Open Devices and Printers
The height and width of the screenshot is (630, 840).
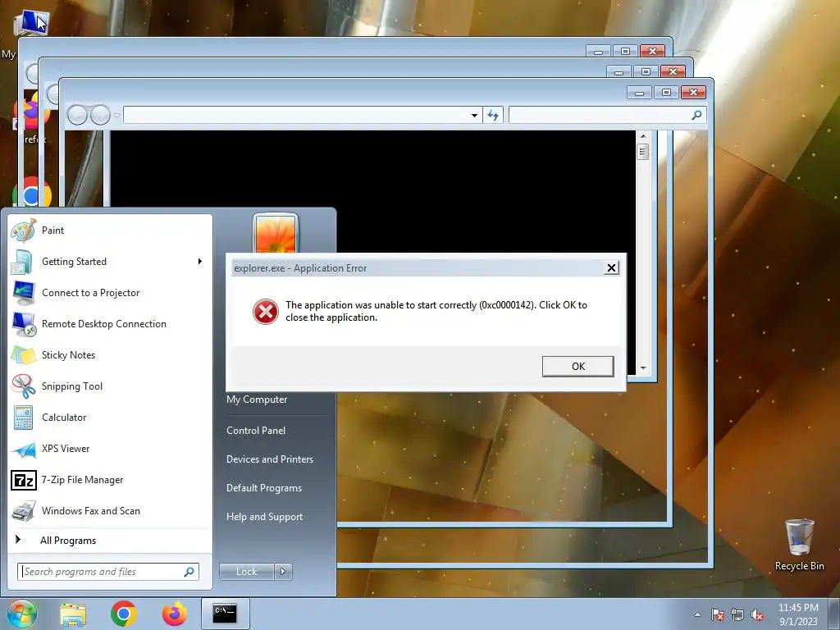[269, 459]
